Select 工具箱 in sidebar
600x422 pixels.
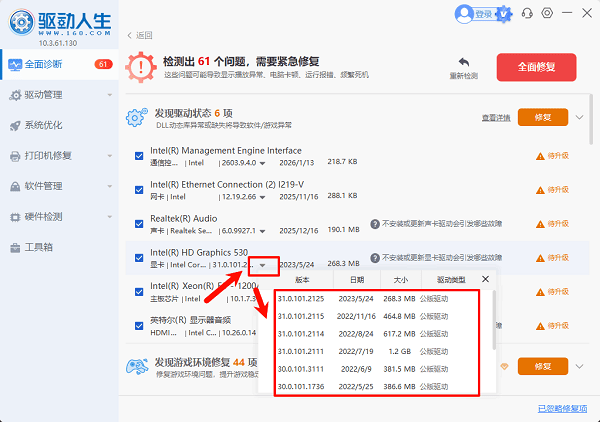point(60,247)
